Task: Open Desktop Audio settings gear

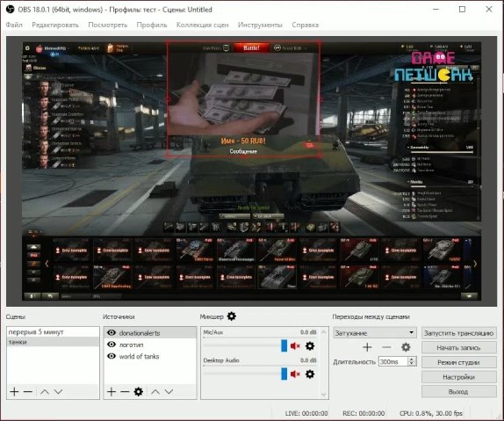Action: pyautogui.click(x=310, y=374)
